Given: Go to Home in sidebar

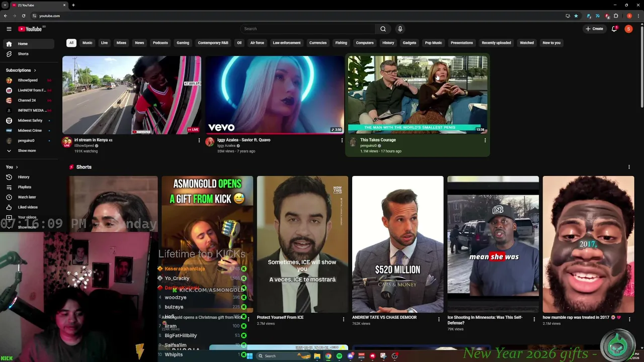Looking at the screenshot, I should click(x=28, y=44).
